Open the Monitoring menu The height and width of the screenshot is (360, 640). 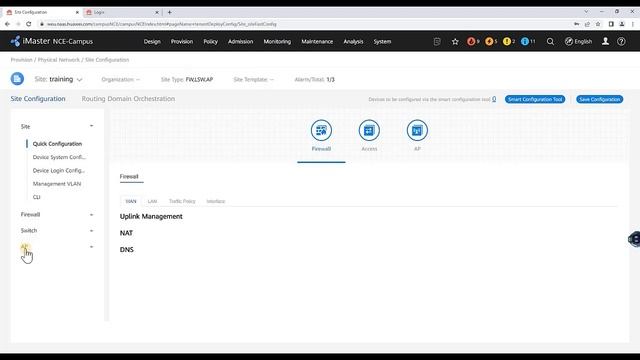(277, 42)
